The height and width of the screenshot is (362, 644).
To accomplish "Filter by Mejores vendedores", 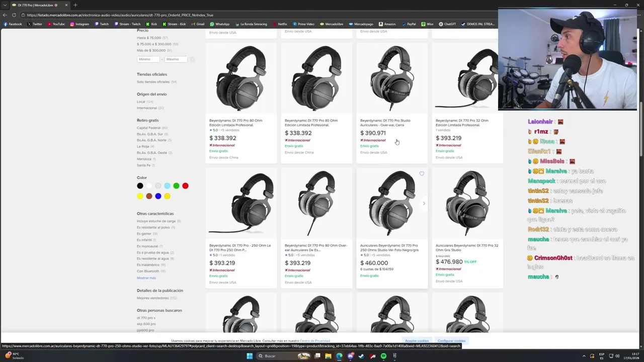I will [x=156, y=298].
